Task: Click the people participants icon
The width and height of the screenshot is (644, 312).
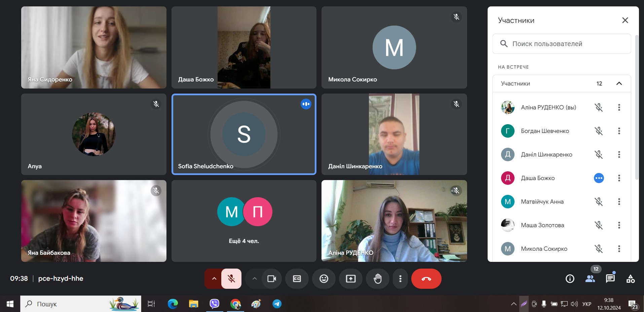Action: (590, 279)
